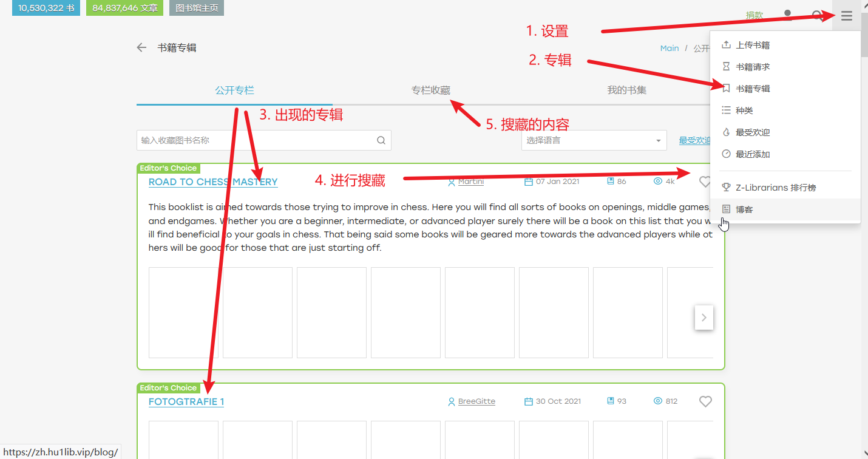Image resolution: width=868 pixels, height=459 pixels.
Task: Select 书籍请求 menu entry
Action: click(x=753, y=67)
